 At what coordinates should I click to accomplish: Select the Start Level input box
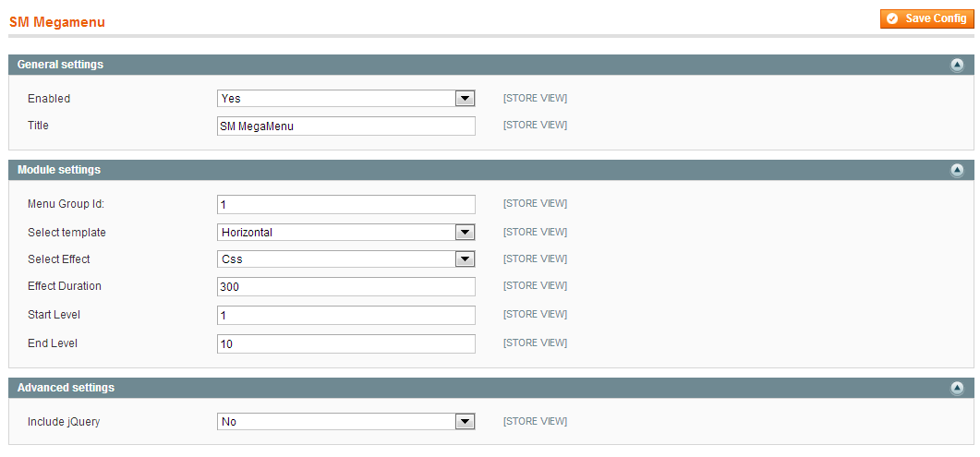click(x=346, y=315)
